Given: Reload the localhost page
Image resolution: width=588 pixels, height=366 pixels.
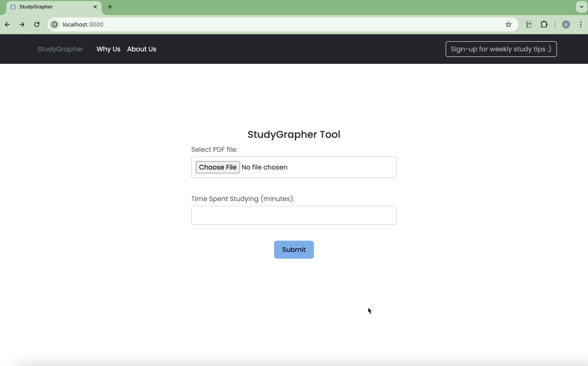Looking at the screenshot, I should click(37, 25).
